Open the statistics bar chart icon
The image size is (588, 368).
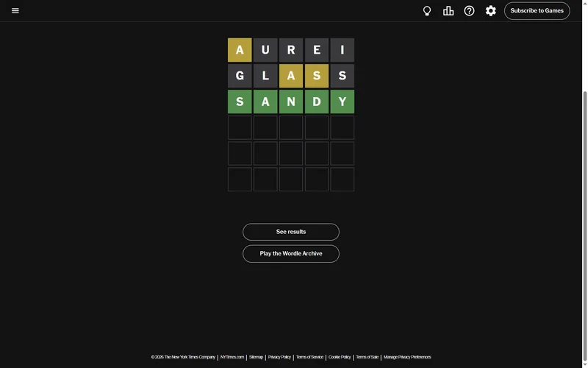[x=448, y=11]
